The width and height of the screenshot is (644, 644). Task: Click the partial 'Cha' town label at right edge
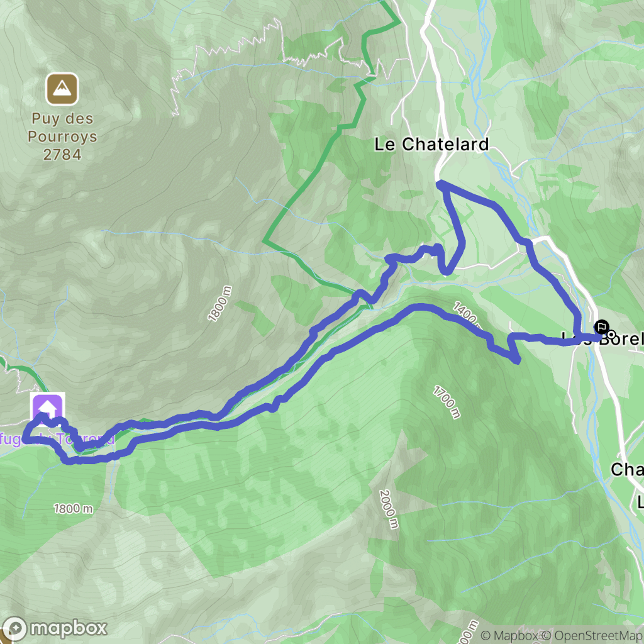click(627, 469)
